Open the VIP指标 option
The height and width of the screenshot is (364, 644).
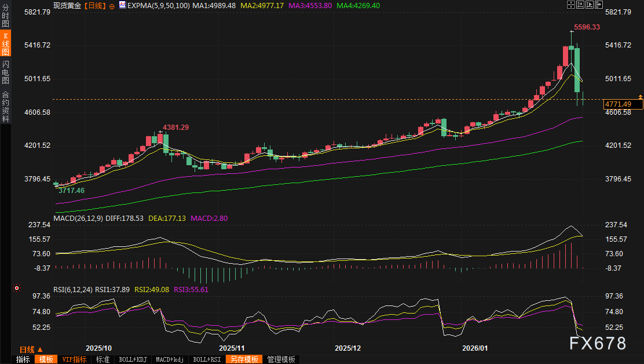point(74,359)
